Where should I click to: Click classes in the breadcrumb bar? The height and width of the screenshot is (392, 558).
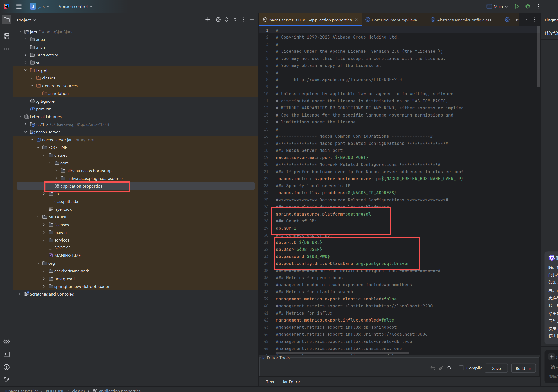(78, 390)
